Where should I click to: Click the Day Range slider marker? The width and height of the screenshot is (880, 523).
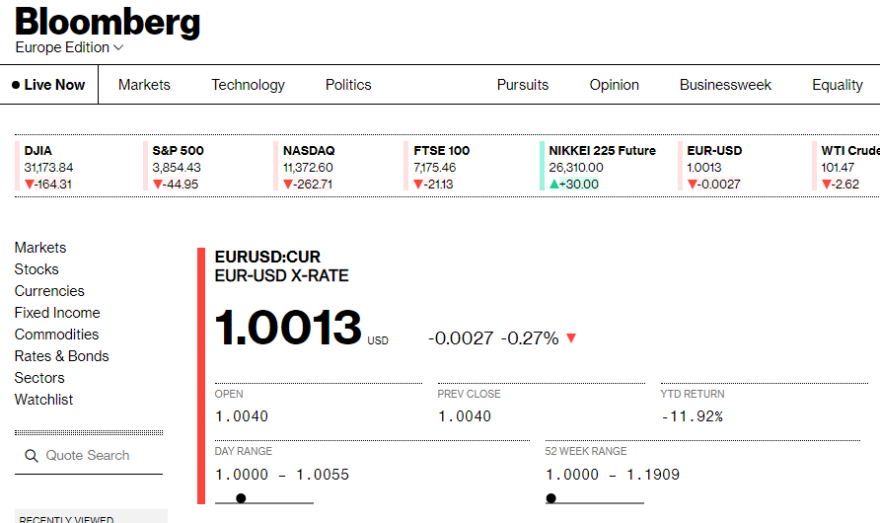click(x=241, y=498)
